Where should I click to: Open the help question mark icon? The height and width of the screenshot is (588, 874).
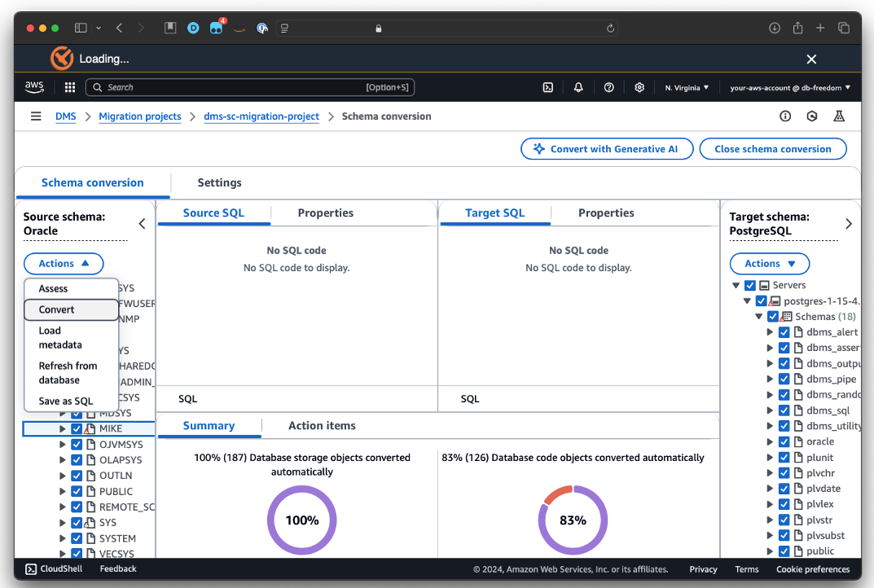[608, 87]
